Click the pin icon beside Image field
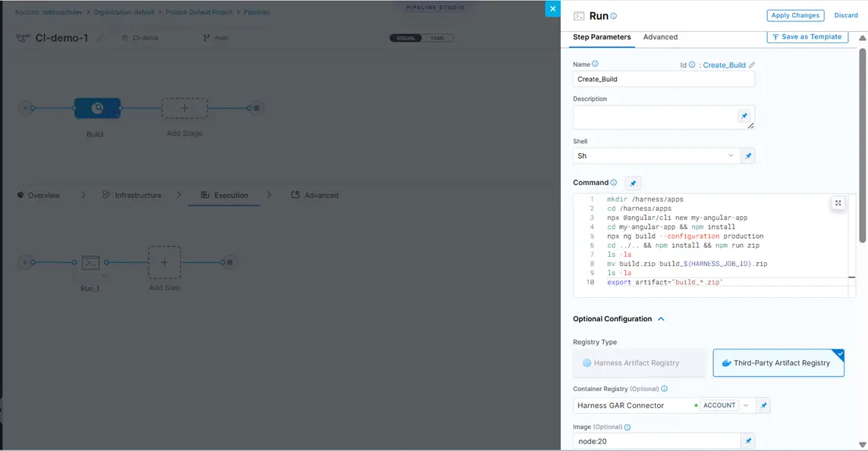 [x=748, y=441]
